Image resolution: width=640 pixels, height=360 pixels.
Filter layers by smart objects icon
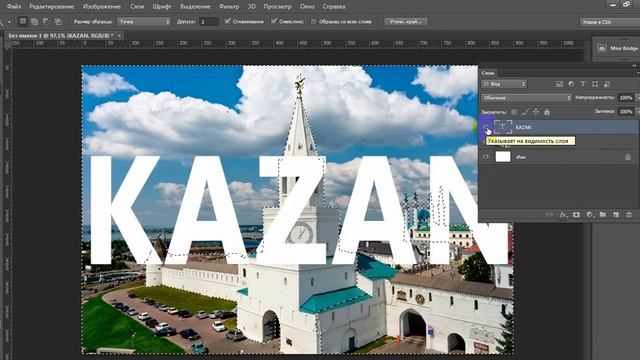click(607, 84)
